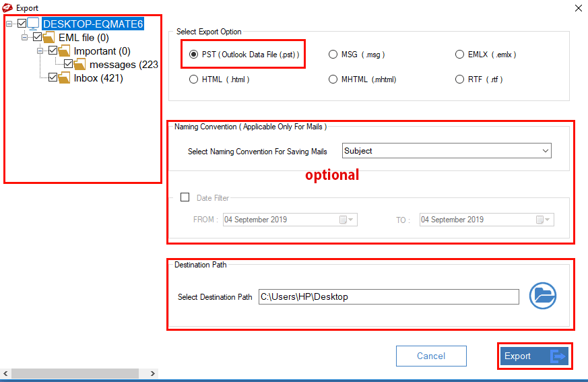Click the browse destination folder icon
This screenshot has width=588, height=382.
pos(542,296)
